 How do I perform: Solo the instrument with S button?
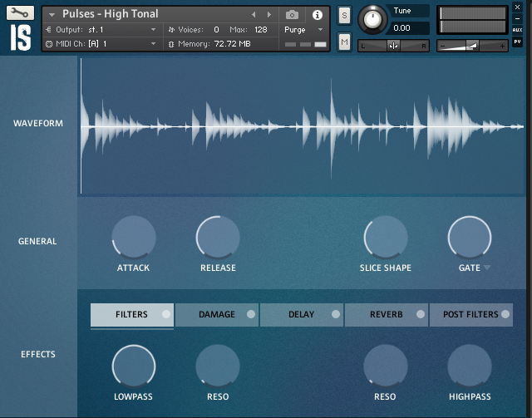(344, 15)
